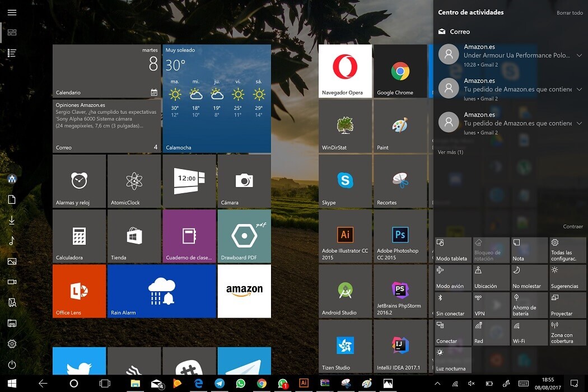The image size is (588, 392).
Task: Launch the IntelliJ IDEA 2017.1 tile
Action: (400, 346)
